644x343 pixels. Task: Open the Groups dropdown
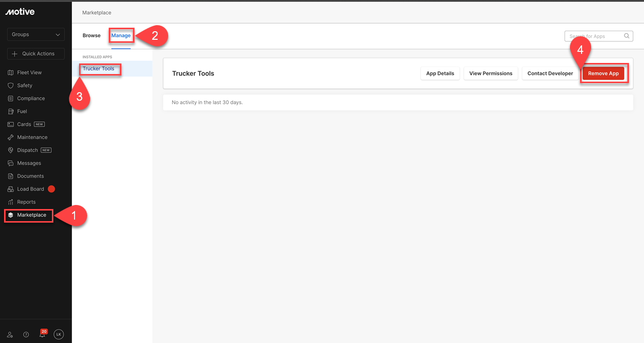36,34
